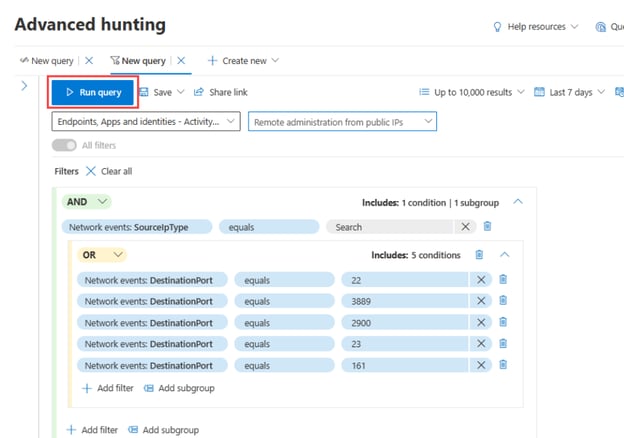624x438 pixels.
Task: Delete the port 161 condition
Action: coord(503,364)
